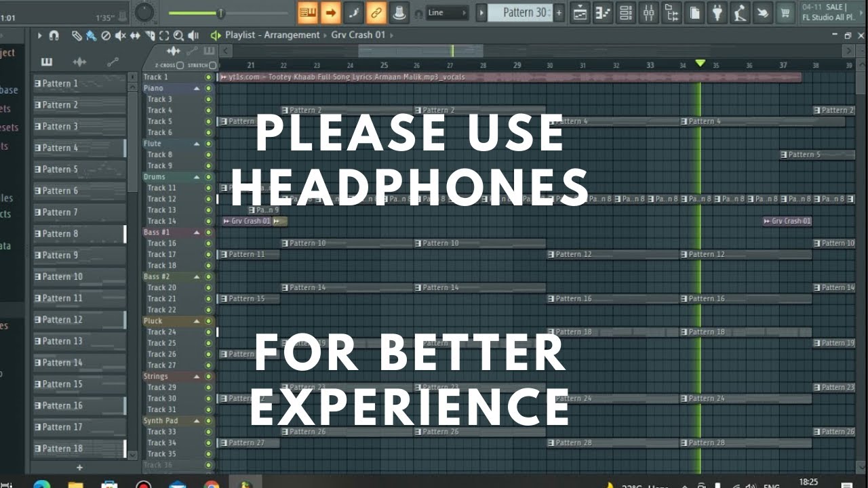Toggle the magnet snap icon in playlist toolbar

point(54,35)
